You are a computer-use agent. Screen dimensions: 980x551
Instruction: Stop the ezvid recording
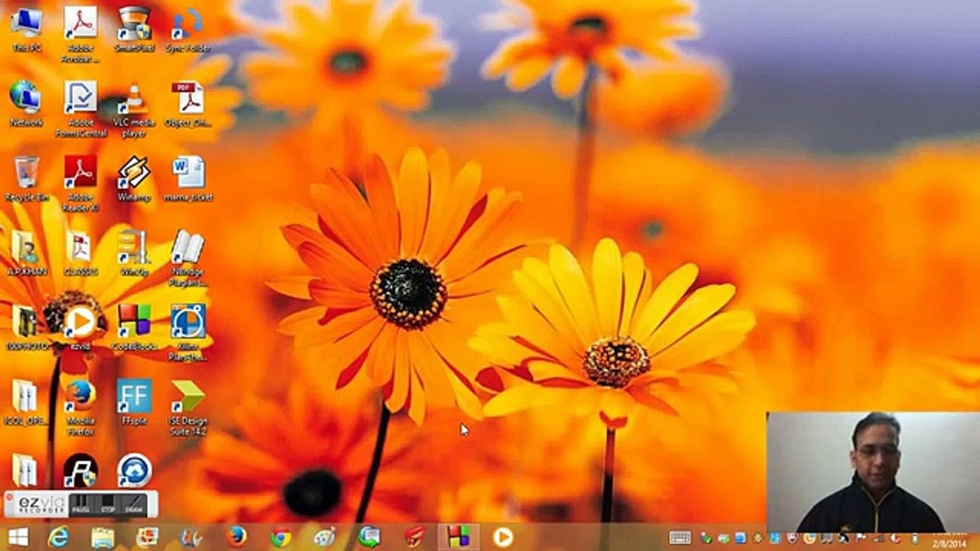click(108, 505)
